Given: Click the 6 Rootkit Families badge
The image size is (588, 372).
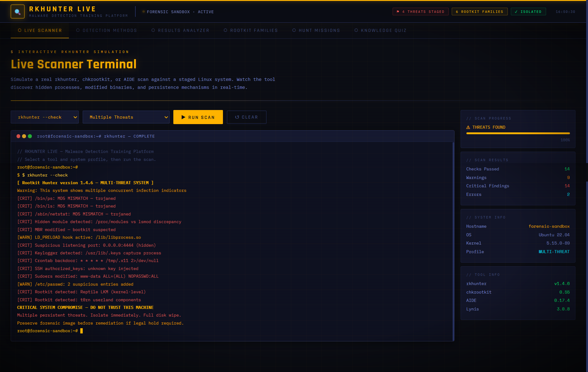Looking at the screenshot, I should click(479, 12).
